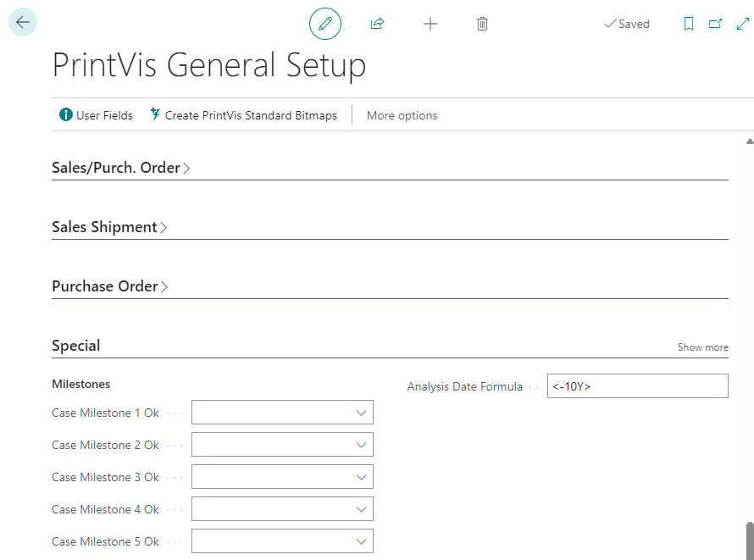Open Case Milestone 1 Ok dropdown
This screenshot has width=754, height=560.
282,413
